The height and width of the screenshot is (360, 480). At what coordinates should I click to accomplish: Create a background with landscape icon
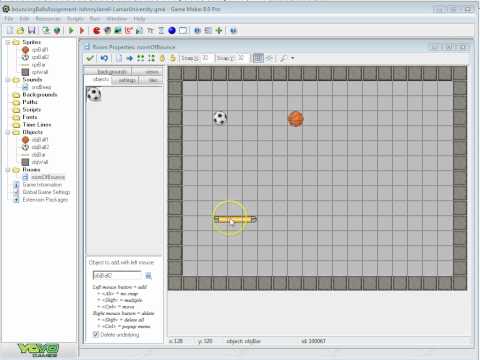pos(118,30)
